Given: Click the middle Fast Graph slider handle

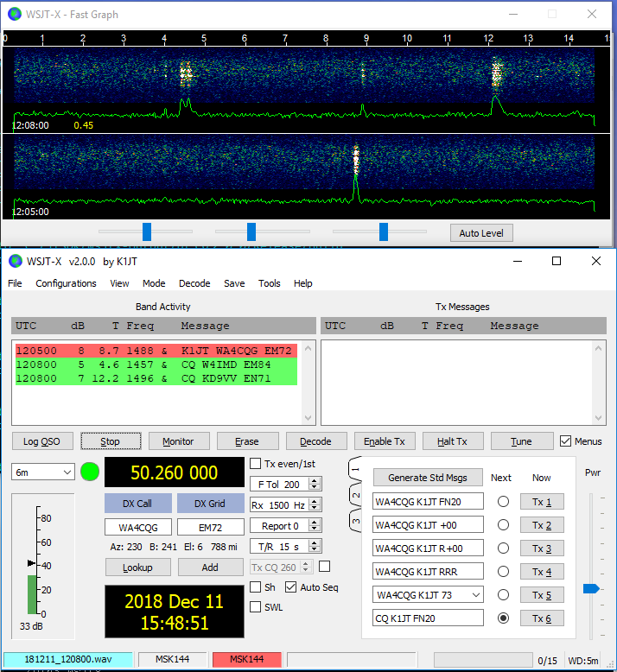Looking at the screenshot, I should [251, 231].
